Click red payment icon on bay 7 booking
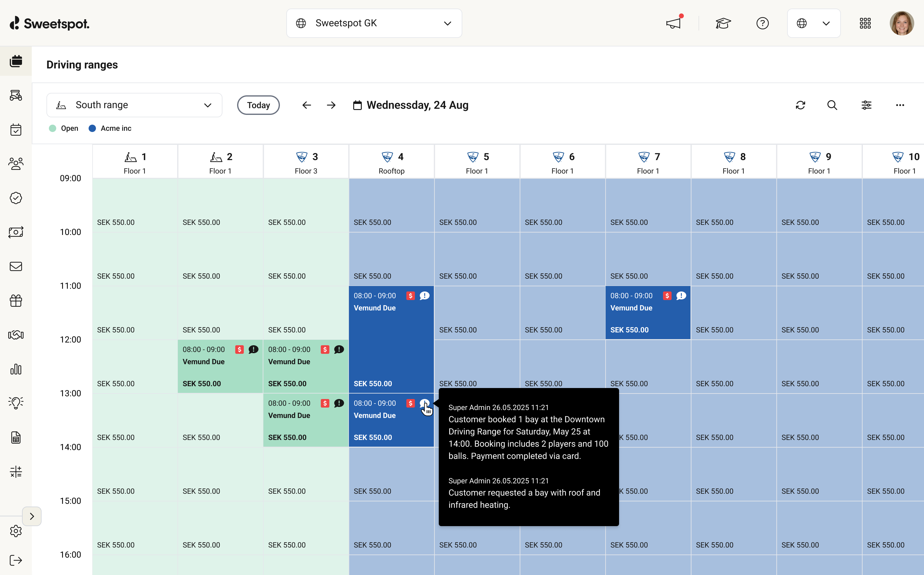The width and height of the screenshot is (924, 575). coord(667,296)
